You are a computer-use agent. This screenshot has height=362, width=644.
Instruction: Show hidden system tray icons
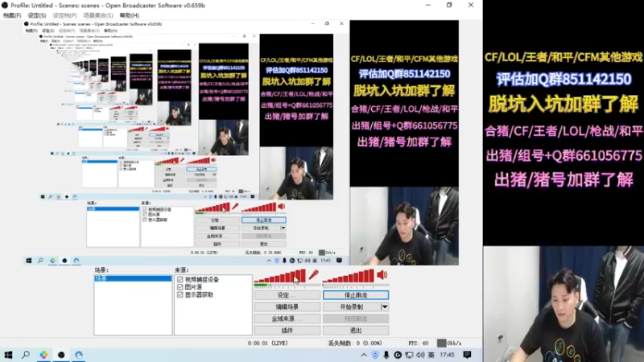(x=364, y=355)
